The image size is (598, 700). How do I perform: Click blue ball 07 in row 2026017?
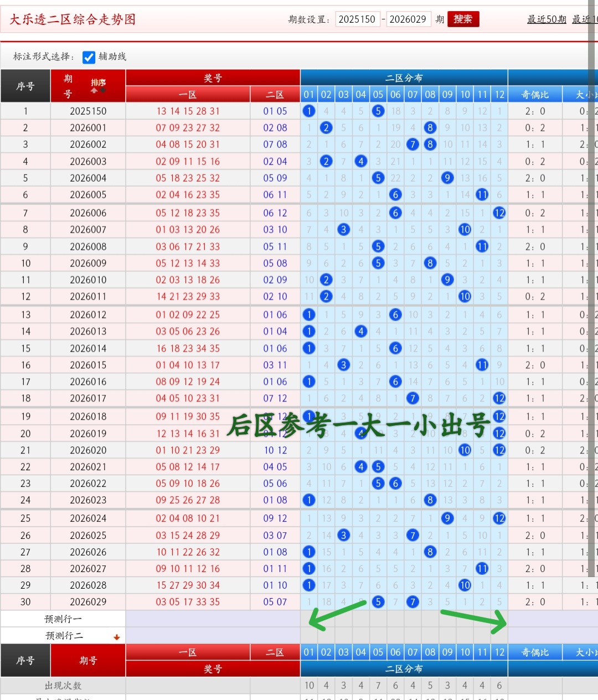click(x=413, y=398)
